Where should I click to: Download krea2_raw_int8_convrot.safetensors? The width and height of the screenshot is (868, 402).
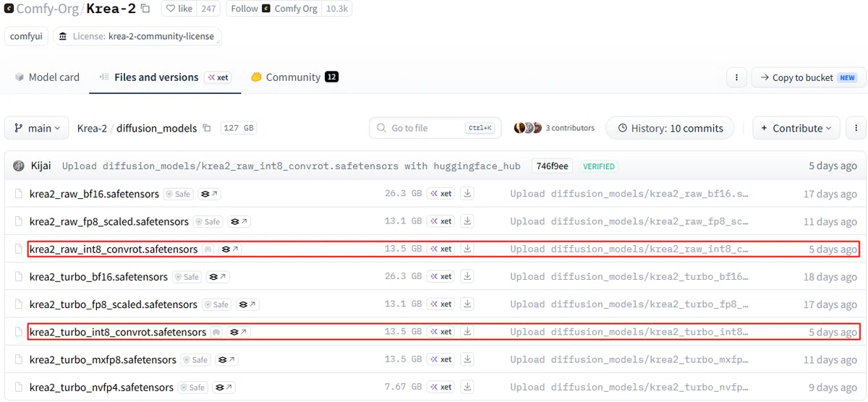coord(468,249)
